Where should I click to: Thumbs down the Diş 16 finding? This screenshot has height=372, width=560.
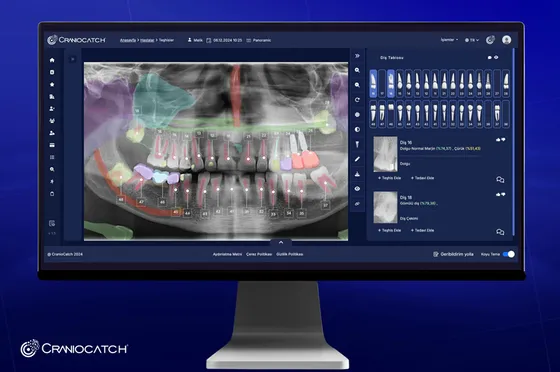[503, 140]
